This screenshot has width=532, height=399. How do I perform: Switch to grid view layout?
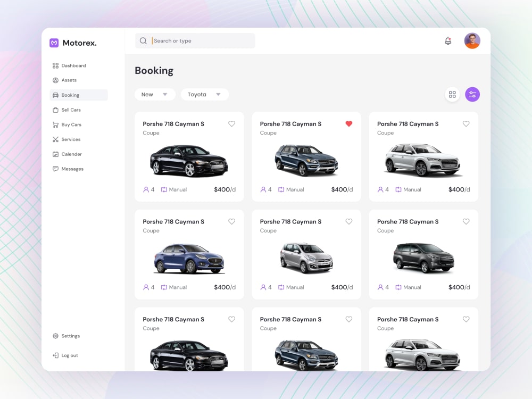point(452,94)
